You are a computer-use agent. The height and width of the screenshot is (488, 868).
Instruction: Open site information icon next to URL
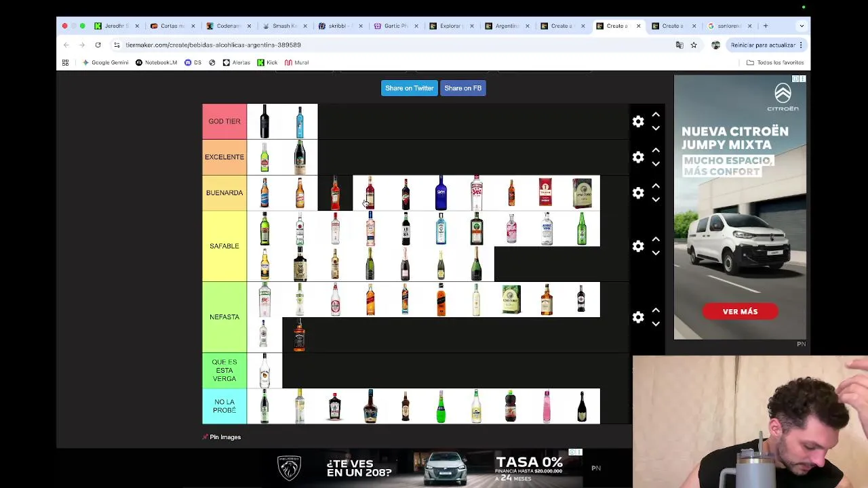pyautogui.click(x=117, y=45)
